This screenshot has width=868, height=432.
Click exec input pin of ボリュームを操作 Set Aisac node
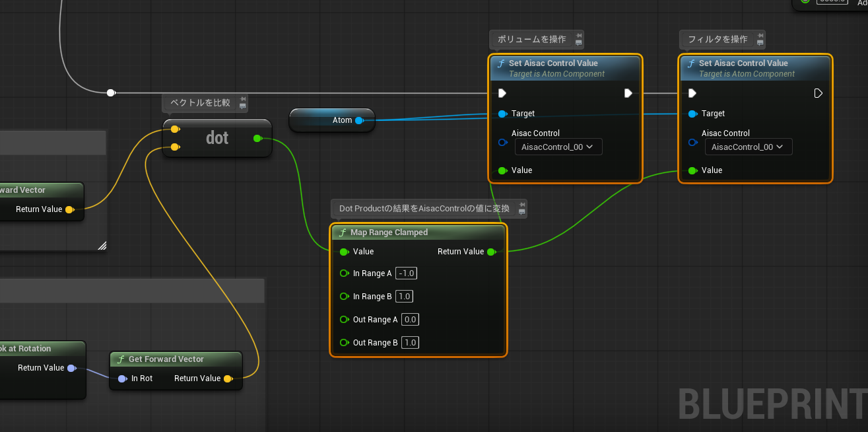[x=502, y=93]
